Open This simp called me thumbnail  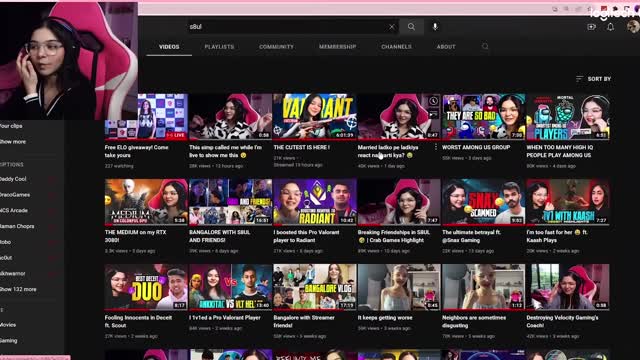pyautogui.click(x=231, y=117)
